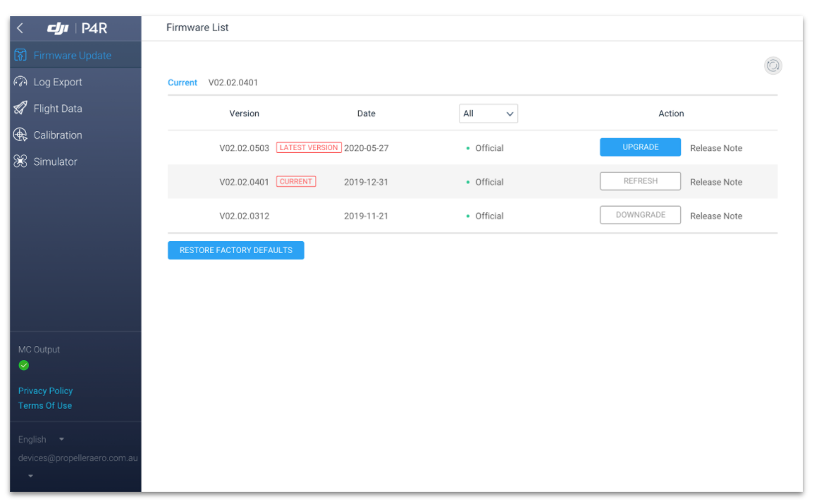Viewport: 819px width, 504px height.
Task: Expand the English language selector
Action: coord(42,439)
